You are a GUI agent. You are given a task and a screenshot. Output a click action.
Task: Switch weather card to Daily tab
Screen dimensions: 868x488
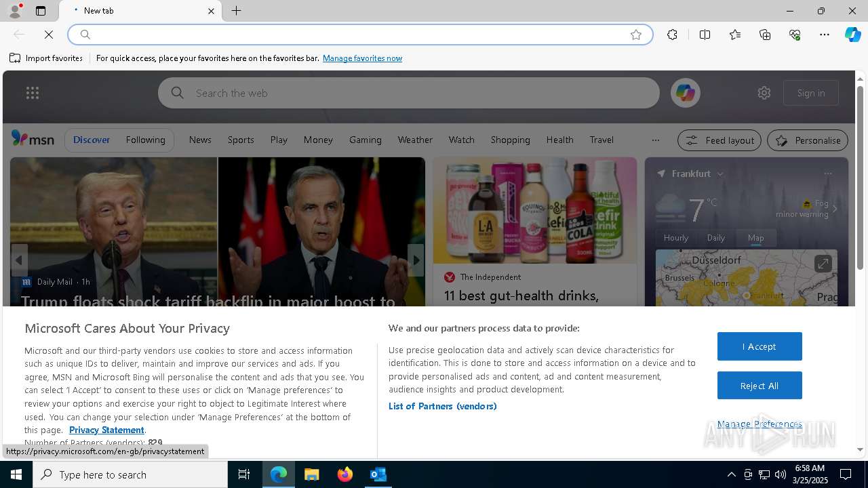pyautogui.click(x=716, y=238)
